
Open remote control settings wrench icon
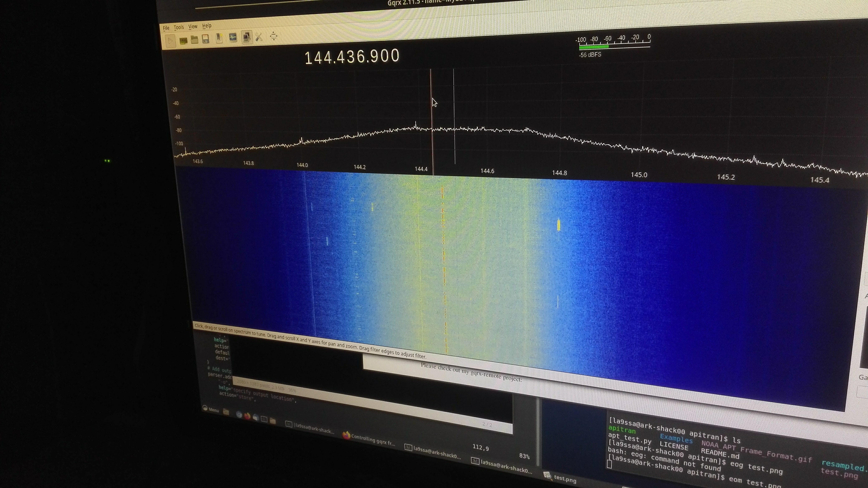tap(259, 36)
